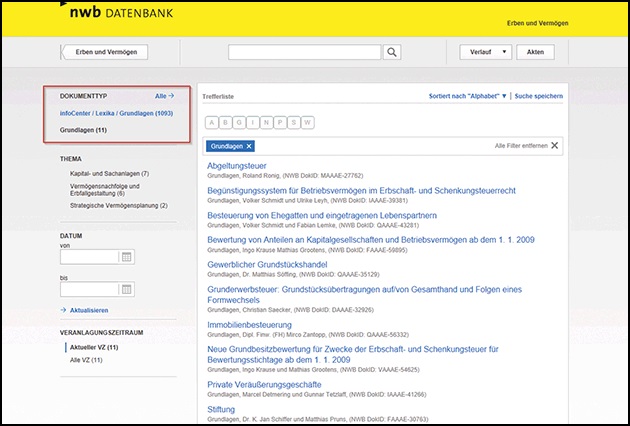Click the Aktualisieren link
The image size is (630, 426).
coord(91,311)
